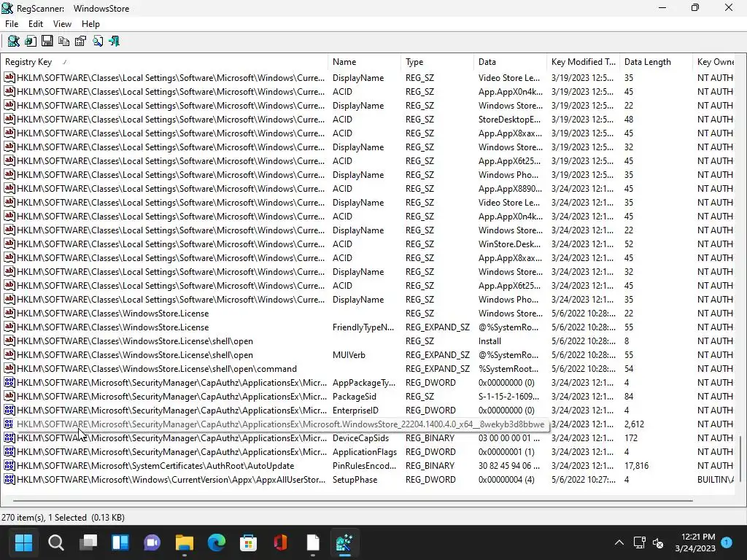Open Office app from taskbar
Viewport: 747px width, 560px height.
point(281,542)
